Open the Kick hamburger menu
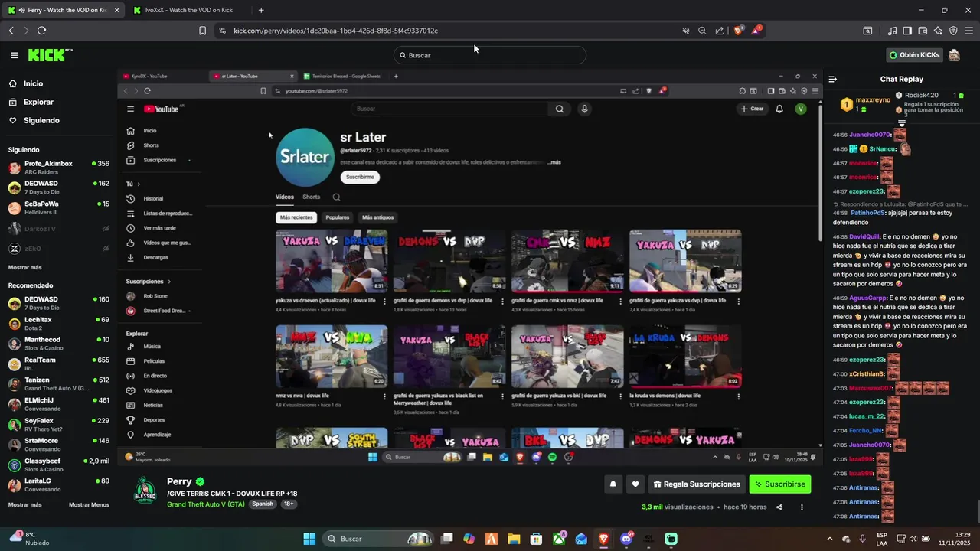Image resolution: width=980 pixels, height=551 pixels. click(15, 55)
